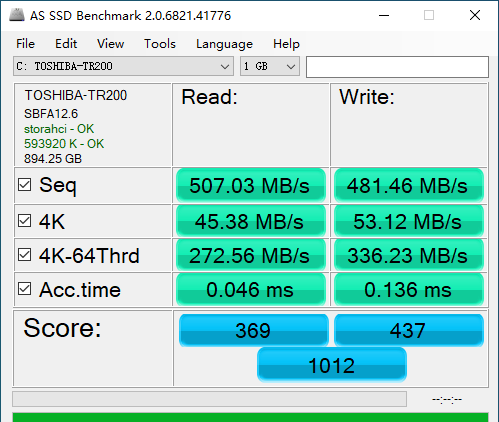Maximize the benchmark window
Viewport: 499px width, 422px height.
(x=429, y=15)
